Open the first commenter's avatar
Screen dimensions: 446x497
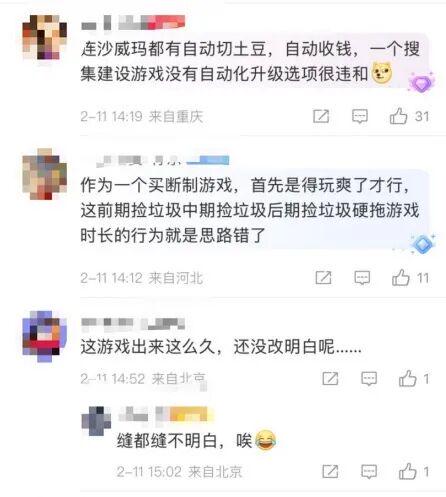[44, 37]
